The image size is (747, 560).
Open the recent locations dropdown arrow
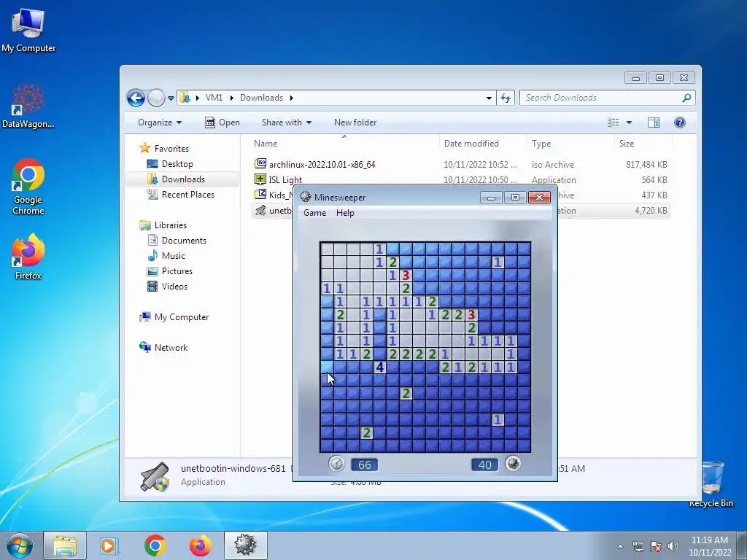tap(171, 98)
